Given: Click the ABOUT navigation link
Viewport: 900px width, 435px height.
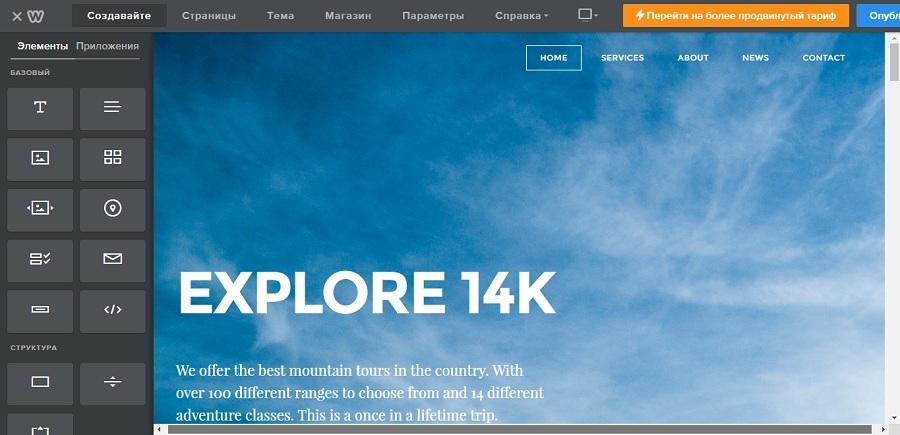Looking at the screenshot, I should (693, 57).
